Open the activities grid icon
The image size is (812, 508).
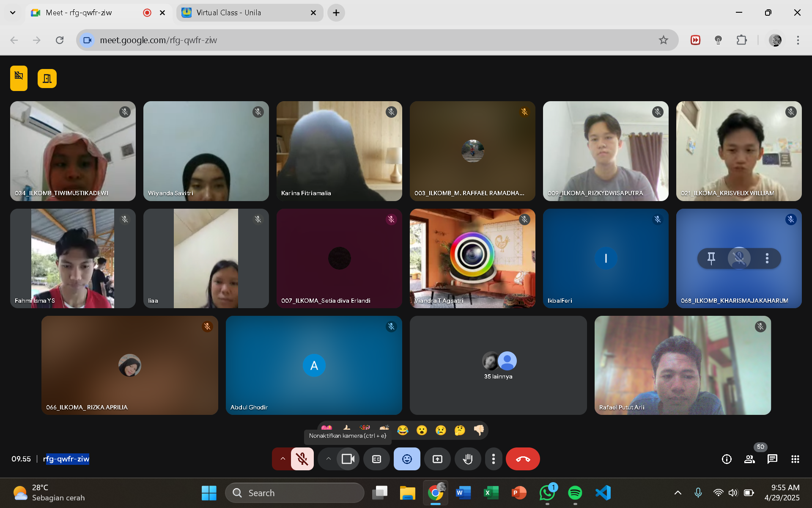pyautogui.click(x=795, y=459)
